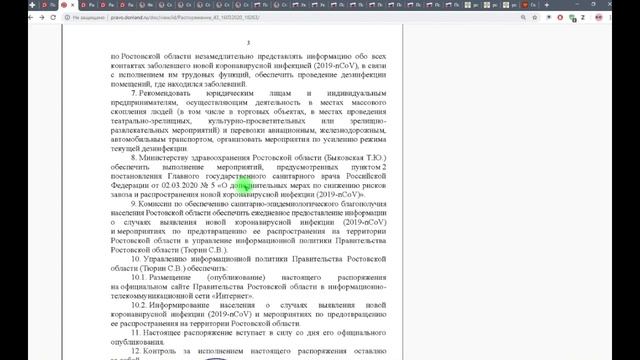The height and width of the screenshot is (360, 640).
Task: Click the text '8. Министерству здравоохранения'
Action: 190,158
